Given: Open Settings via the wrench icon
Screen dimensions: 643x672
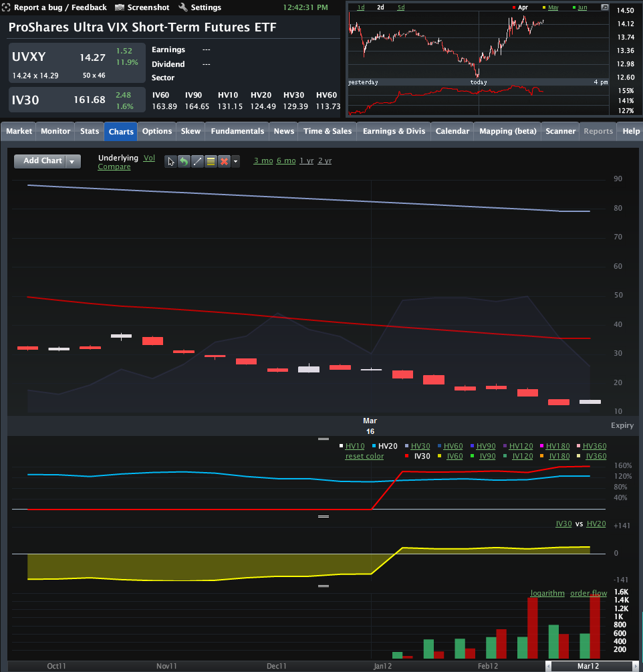Looking at the screenshot, I should tap(183, 7).
